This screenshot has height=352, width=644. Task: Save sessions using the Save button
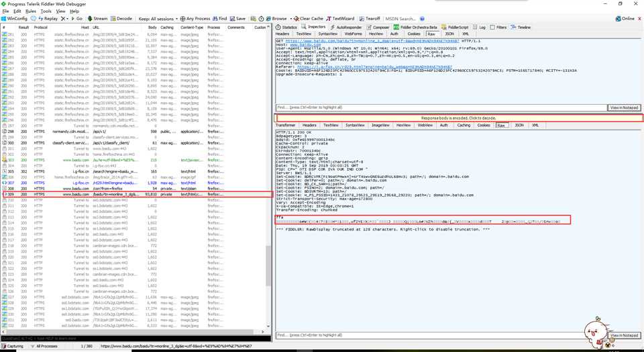(x=237, y=19)
